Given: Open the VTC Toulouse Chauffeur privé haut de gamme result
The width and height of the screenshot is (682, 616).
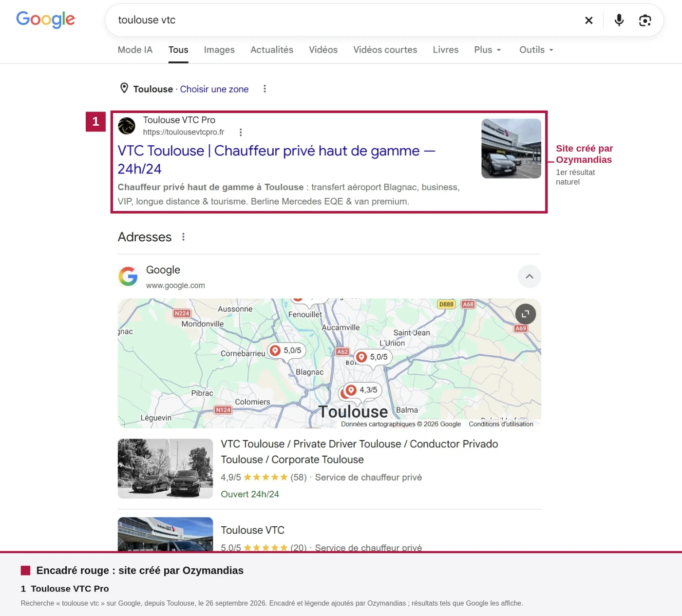Looking at the screenshot, I should (276, 159).
